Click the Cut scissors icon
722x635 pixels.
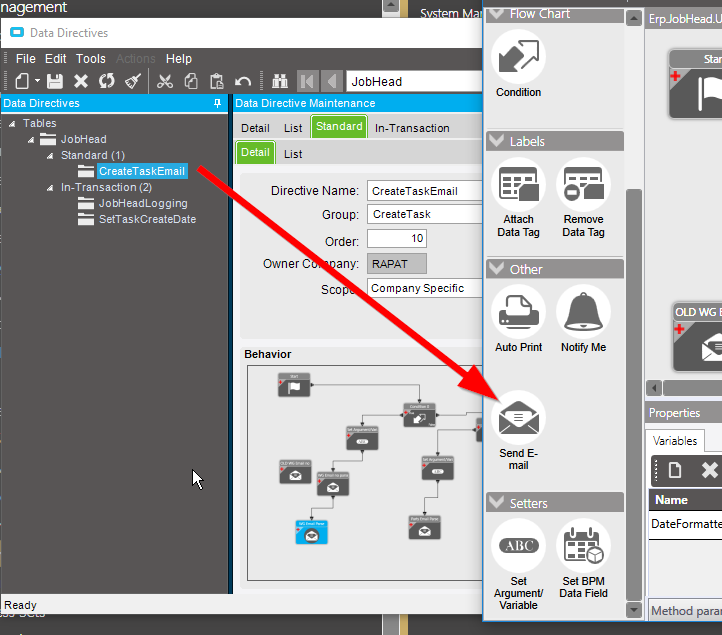click(x=164, y=82)
